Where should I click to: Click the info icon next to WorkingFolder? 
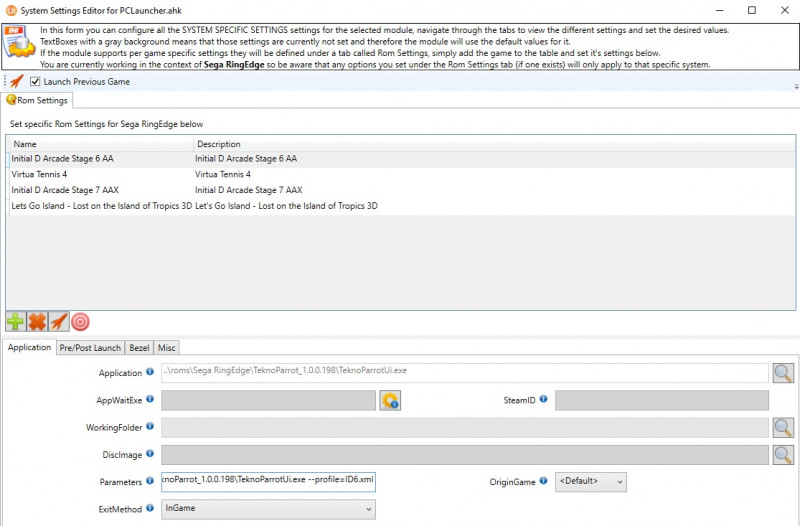[150, 426]
